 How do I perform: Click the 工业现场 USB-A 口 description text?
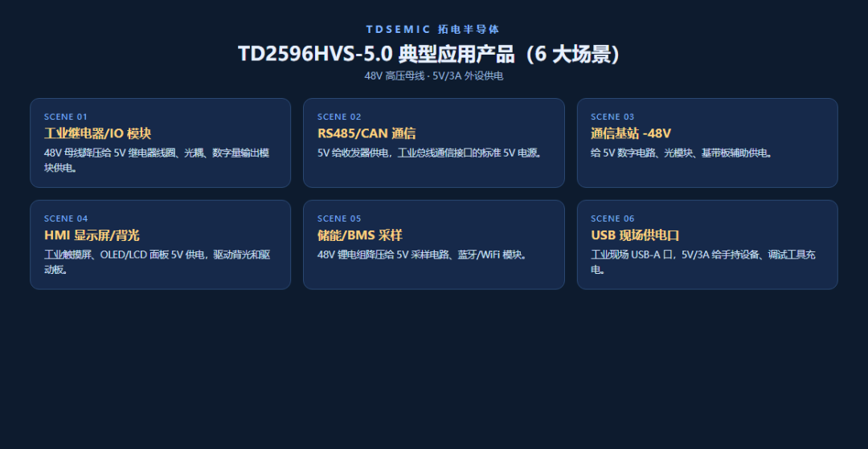[x=703, y=262]
